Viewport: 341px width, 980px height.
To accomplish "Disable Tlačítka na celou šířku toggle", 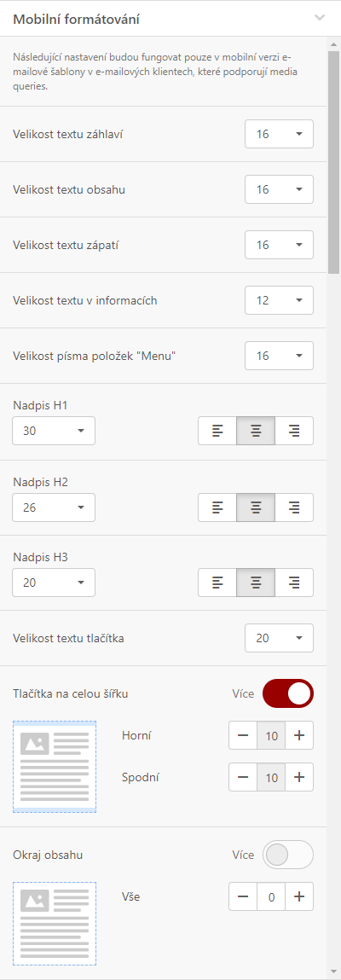I will (288, 693).
